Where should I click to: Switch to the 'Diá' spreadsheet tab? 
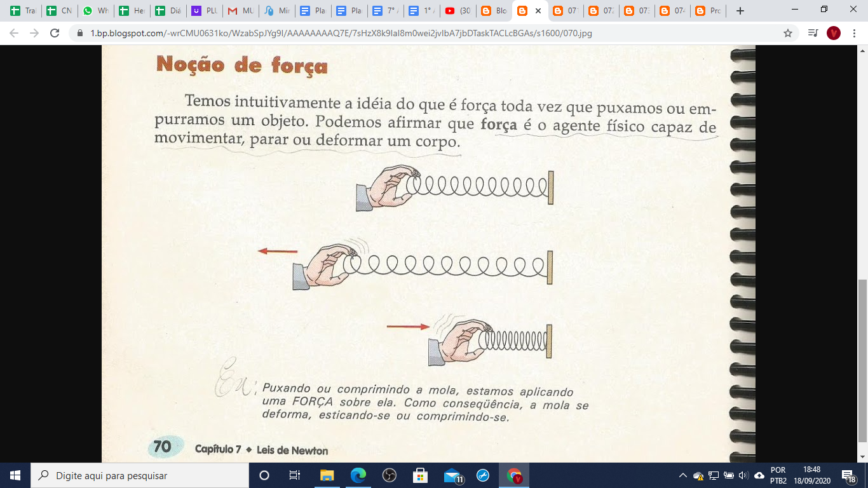coord(168,11)
